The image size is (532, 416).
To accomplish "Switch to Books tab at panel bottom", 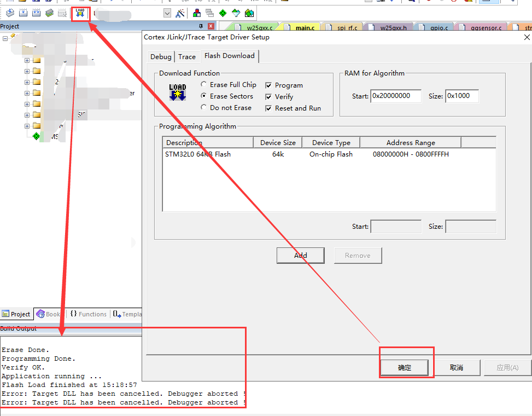I will coord(50,314).
